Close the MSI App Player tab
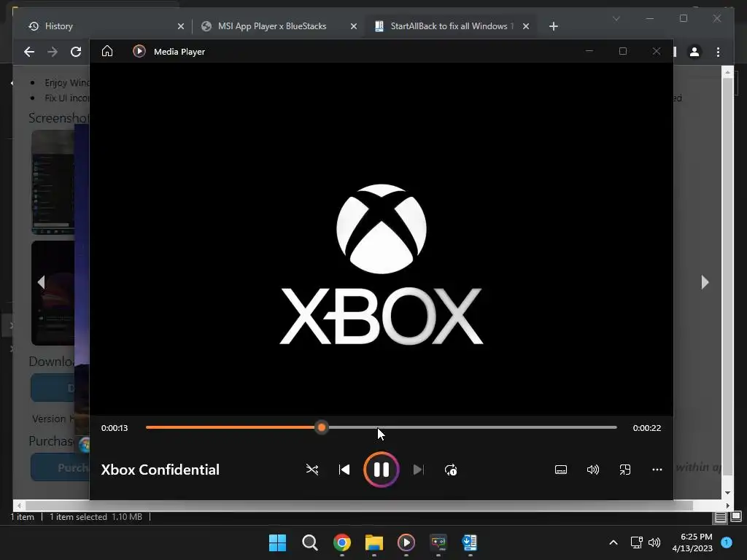The height and width of the screenshot is (560, 747). tap(354, 26)
